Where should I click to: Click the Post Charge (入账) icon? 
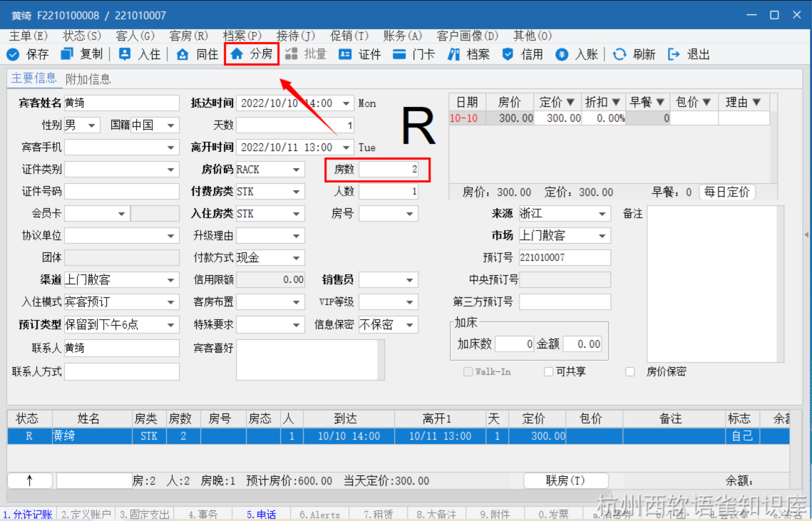562,54
